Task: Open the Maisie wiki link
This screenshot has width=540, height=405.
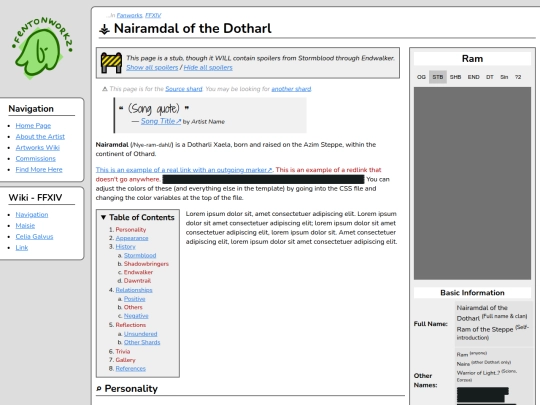Action: (x=25, y=226)
